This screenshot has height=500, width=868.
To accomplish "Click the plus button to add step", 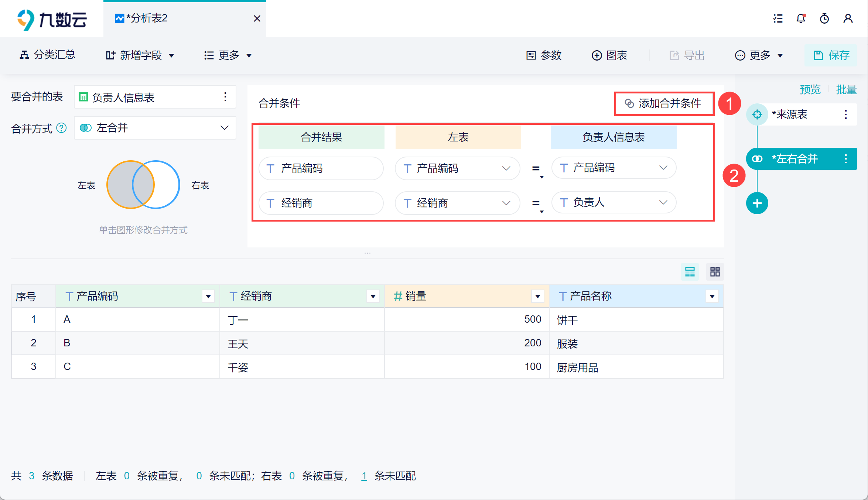I will pyautogui.click(x=757, y=203).
